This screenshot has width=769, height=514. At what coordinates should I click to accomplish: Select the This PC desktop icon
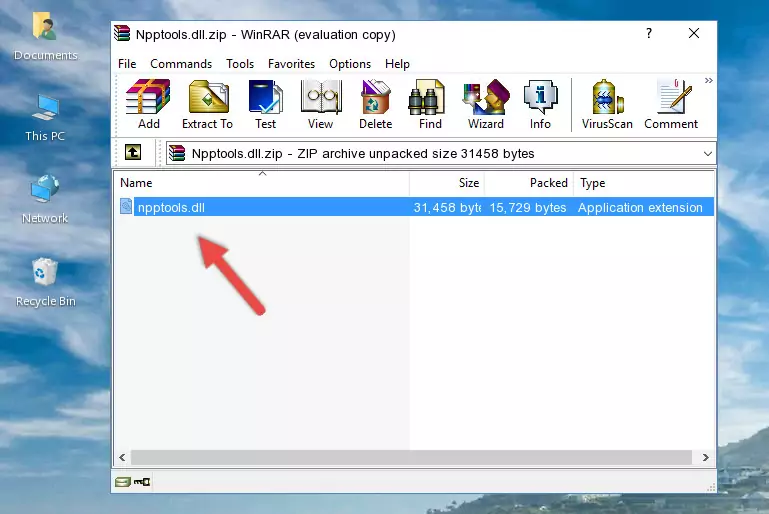(45, 118)
